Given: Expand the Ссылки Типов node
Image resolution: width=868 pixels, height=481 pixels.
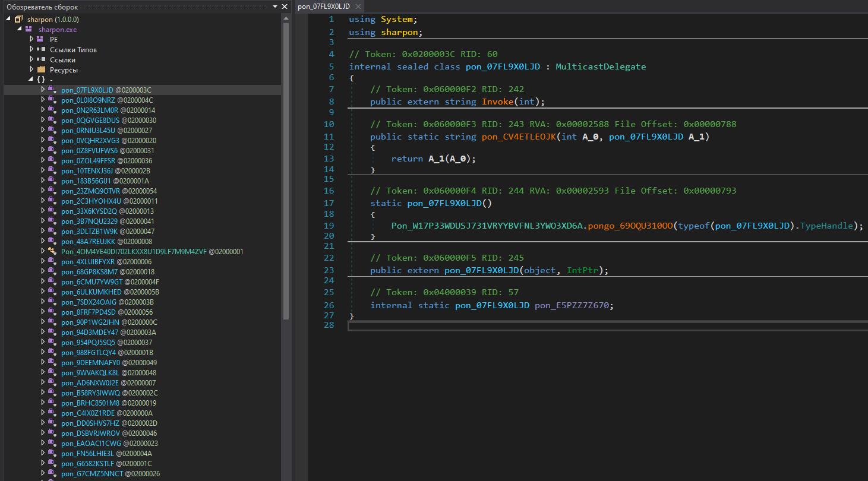Looking at the screenshot, I should 31,49.
